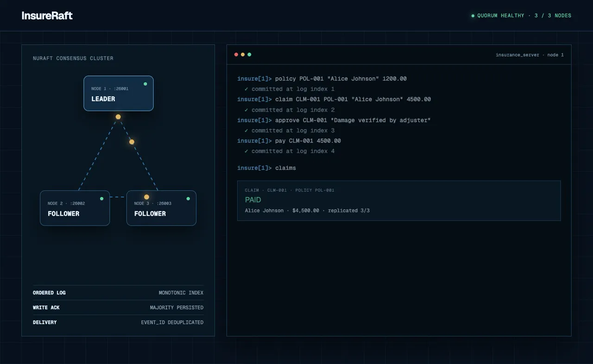Click the Quorum Healthy status indicator

coord(521,16)
